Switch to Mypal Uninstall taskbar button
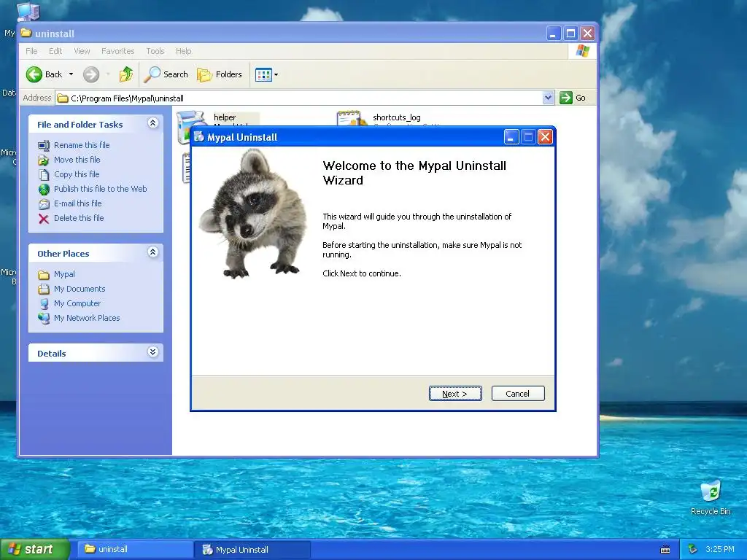This screenshot has width=747, height=560. 252,550
